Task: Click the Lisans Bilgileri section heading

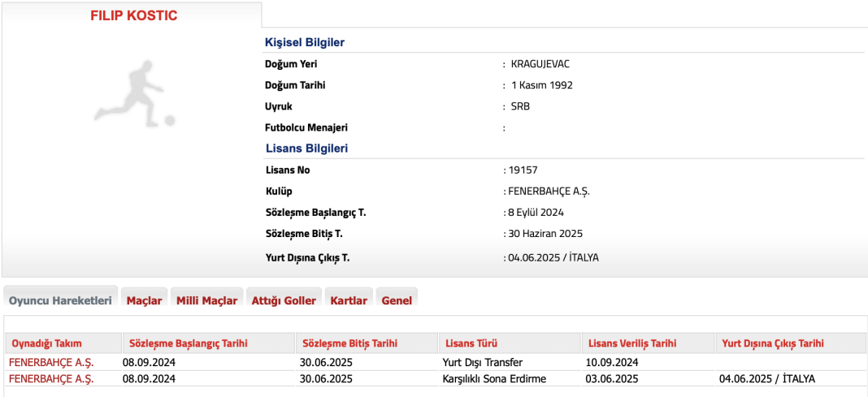Action: click(x=306, y=149)
